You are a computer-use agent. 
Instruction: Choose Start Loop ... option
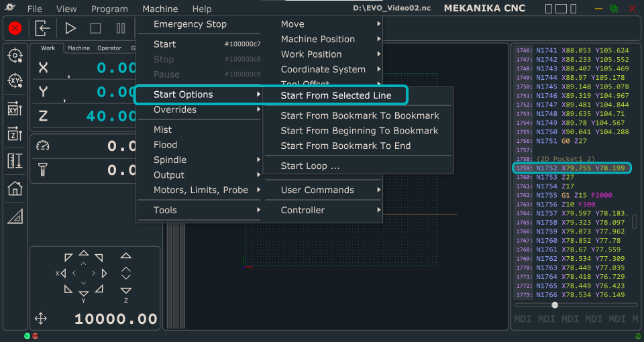(x=310, y=166)
